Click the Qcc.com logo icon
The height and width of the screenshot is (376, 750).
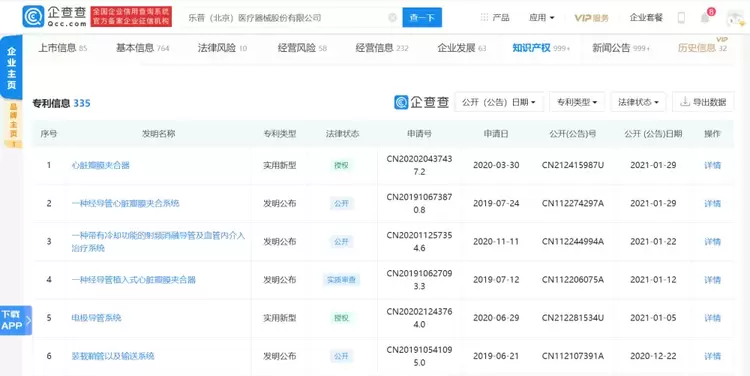point(33,17)
